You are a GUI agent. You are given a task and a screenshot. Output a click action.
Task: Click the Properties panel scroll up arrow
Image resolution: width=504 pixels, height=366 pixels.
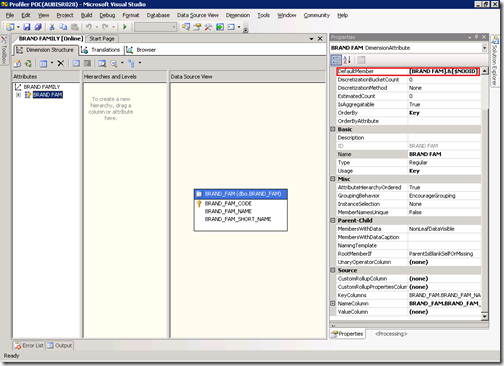click(485, 71)
